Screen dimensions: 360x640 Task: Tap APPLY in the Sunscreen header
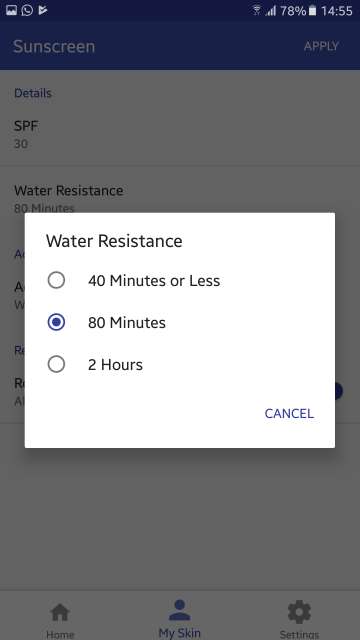321,46
